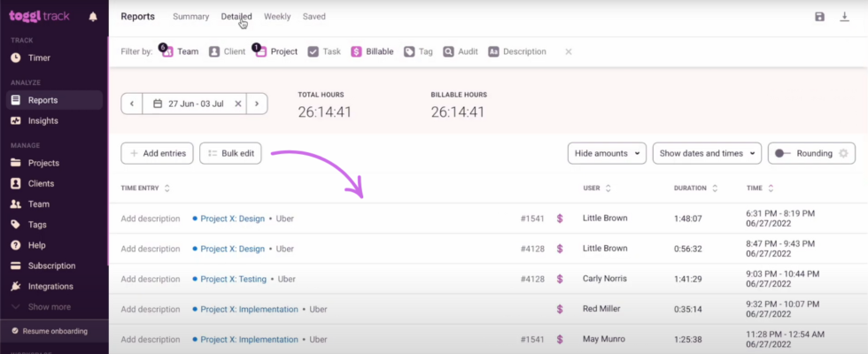The image size is (868, 354).
Task: Toggle billable on Little Brown's 0:56:32 entry
Action: (x=560, y=249)
